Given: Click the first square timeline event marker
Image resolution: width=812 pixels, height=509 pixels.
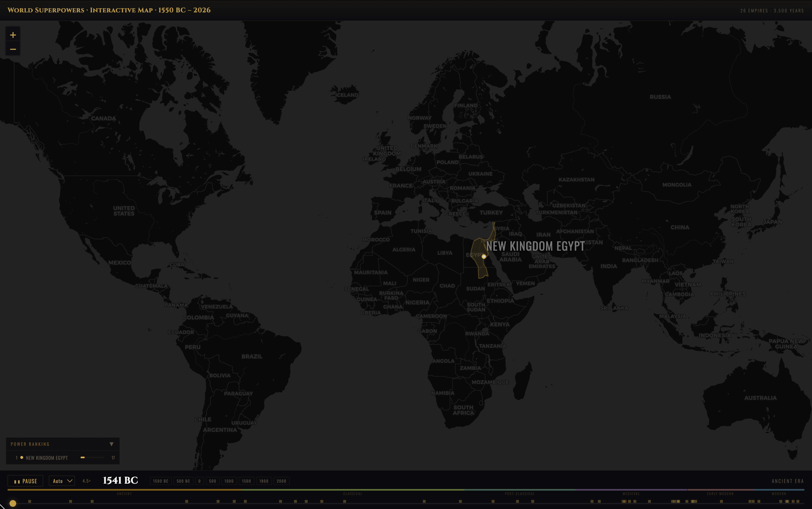Looking at the screenshot, I should [29, 501].
